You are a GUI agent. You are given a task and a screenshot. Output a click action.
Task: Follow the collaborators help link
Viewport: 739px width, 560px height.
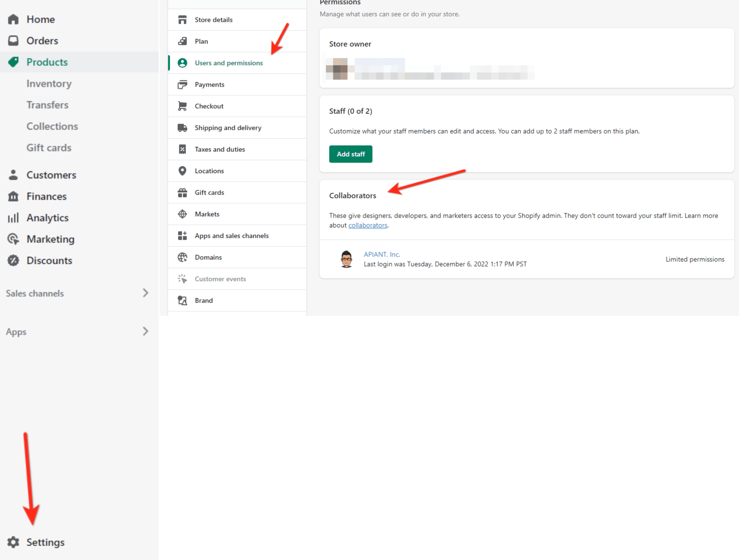pyautogui.click(x=367, y=225)
